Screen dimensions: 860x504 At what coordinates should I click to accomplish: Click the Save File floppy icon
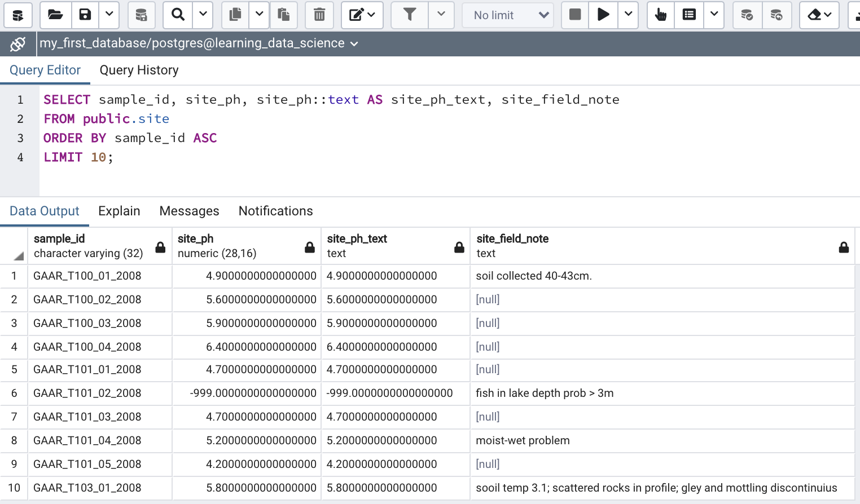click(85, 15)
